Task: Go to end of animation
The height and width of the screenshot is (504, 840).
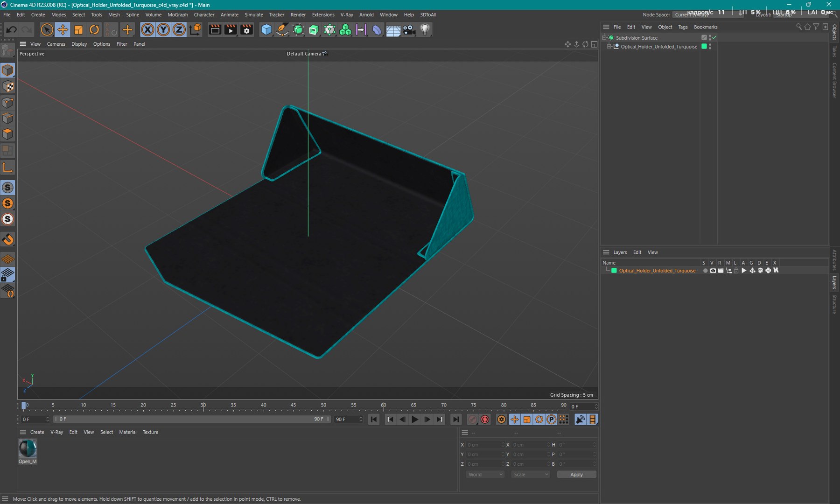Action: pyautogui.click(x=456, y=420)
